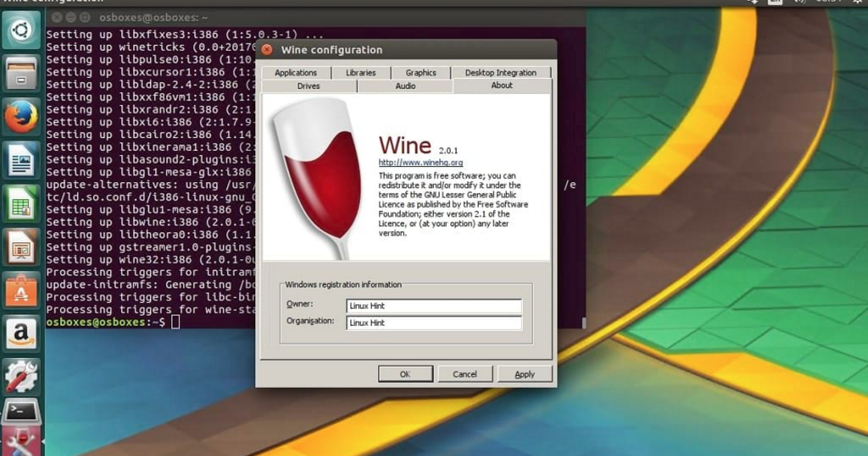Click the Wine glass logo image
The width and height of the screenshot is (868, 456).
click(x=317, y=177)
